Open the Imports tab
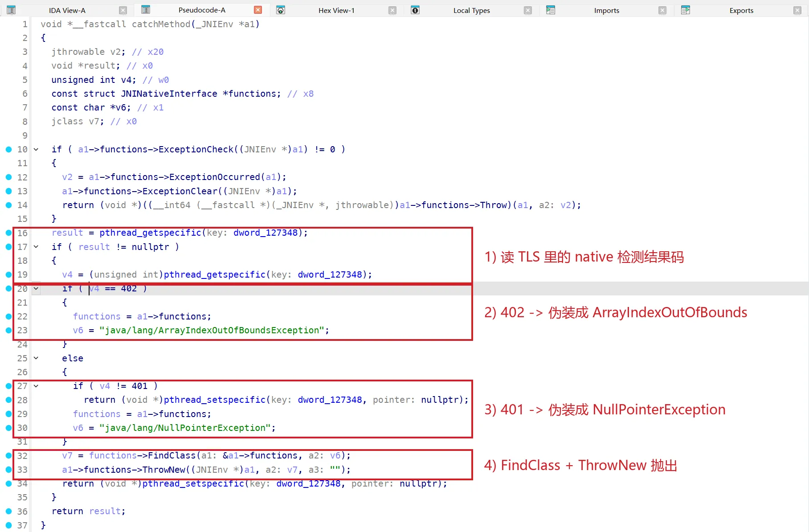Image resolution: width=809 pixels, height=532 pixels. tap(607, 10)
